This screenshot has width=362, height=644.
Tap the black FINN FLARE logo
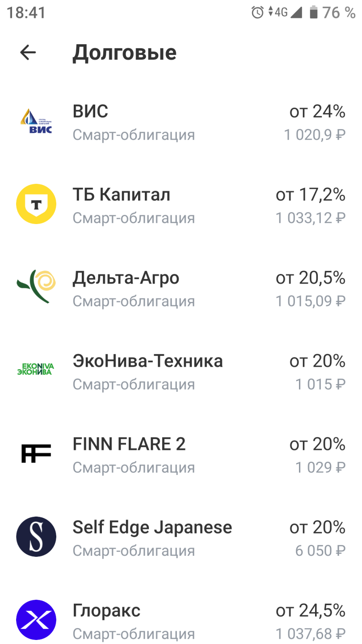(x=36, y=453)
